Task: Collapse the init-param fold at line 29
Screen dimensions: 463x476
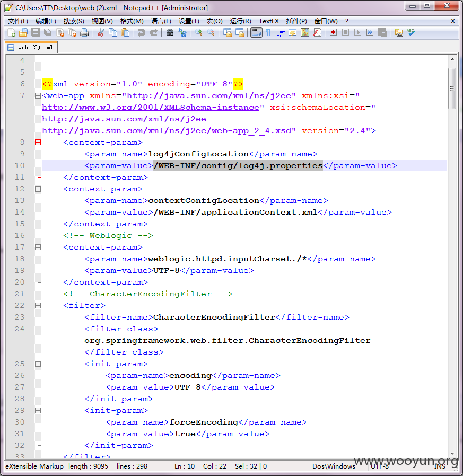Action: click(x=38, y=411)
